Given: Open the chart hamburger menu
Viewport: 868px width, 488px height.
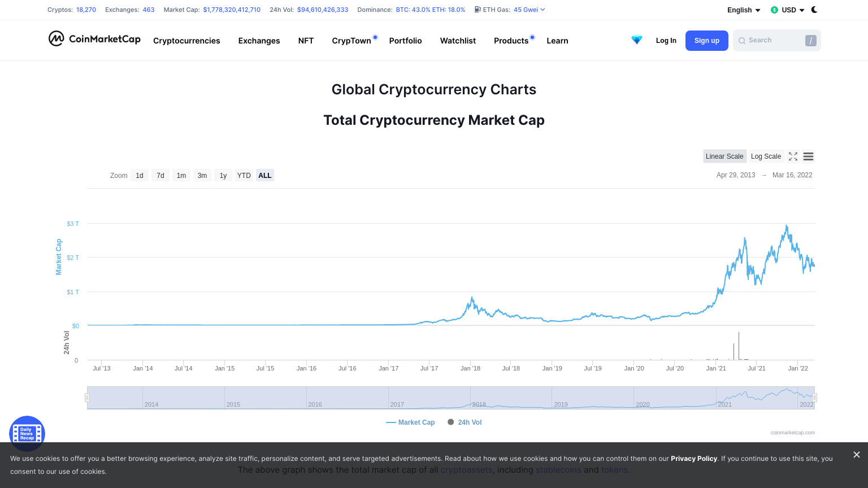Looking at the screenshot, I should tap(808, 156).
